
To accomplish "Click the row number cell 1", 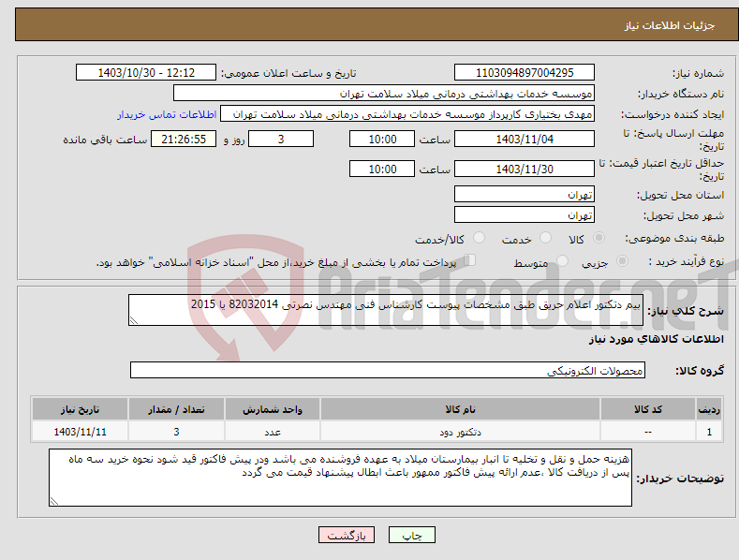I will coord(709,432).
